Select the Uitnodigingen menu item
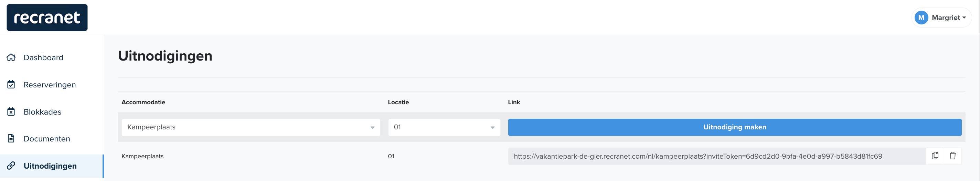Screen dimensions: 980x181 point(52,166)
